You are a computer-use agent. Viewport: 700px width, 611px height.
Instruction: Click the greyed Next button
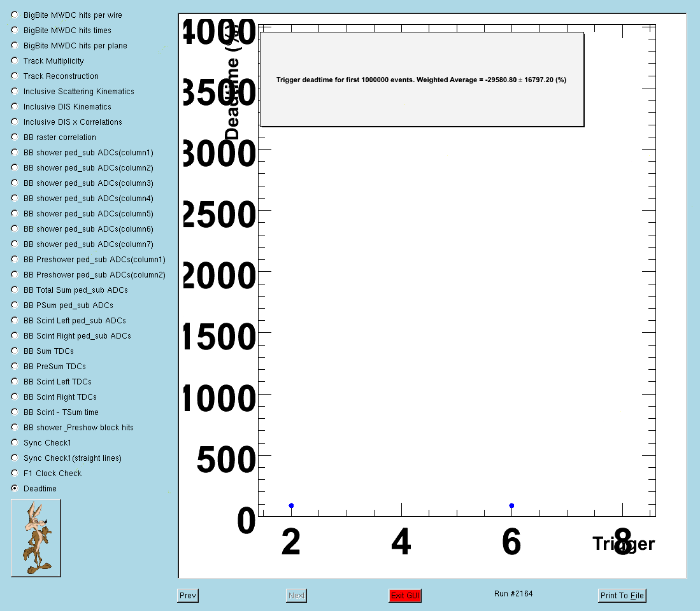(x=296, y=595)
